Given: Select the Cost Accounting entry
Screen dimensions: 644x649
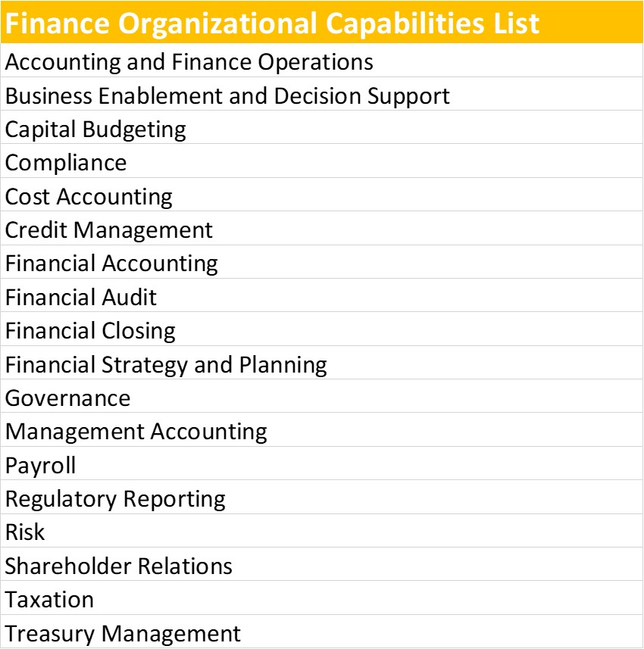Looking at the screenshot, I should click(89, 196).
